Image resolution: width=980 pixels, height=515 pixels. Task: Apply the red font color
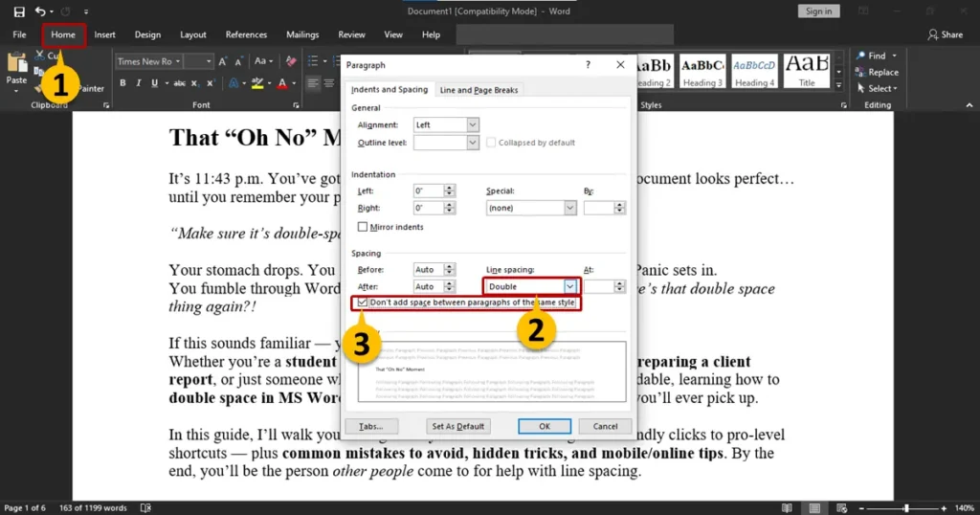click(x=282, y=83)
